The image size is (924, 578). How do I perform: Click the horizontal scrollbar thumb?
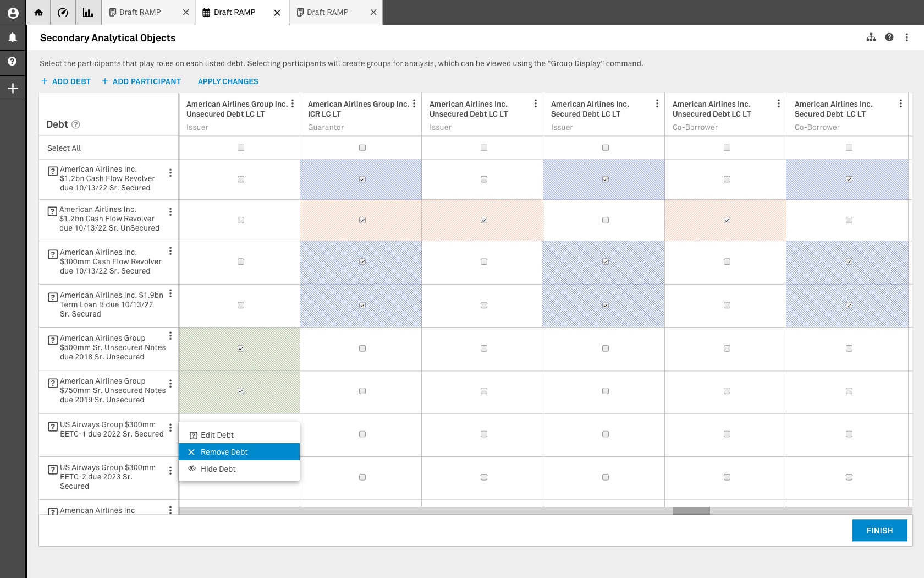(x=691, y=511)
